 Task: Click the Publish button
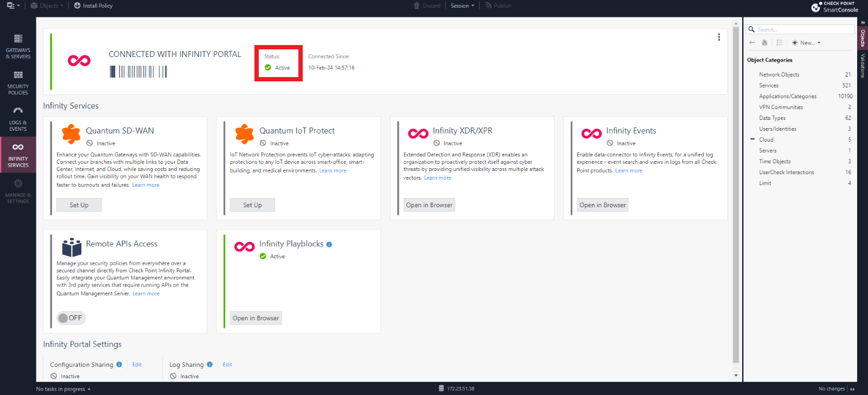click(498, 5)
